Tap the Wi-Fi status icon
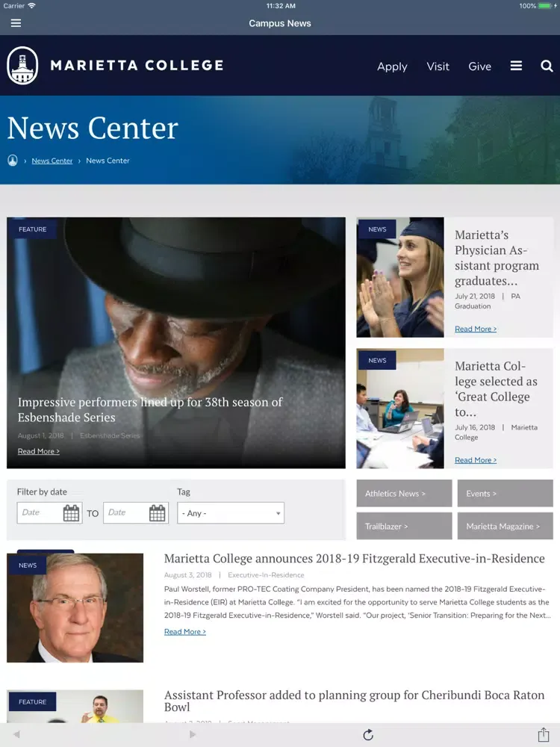The width and height of the screenshot is (560, 747). coord(32,6)
